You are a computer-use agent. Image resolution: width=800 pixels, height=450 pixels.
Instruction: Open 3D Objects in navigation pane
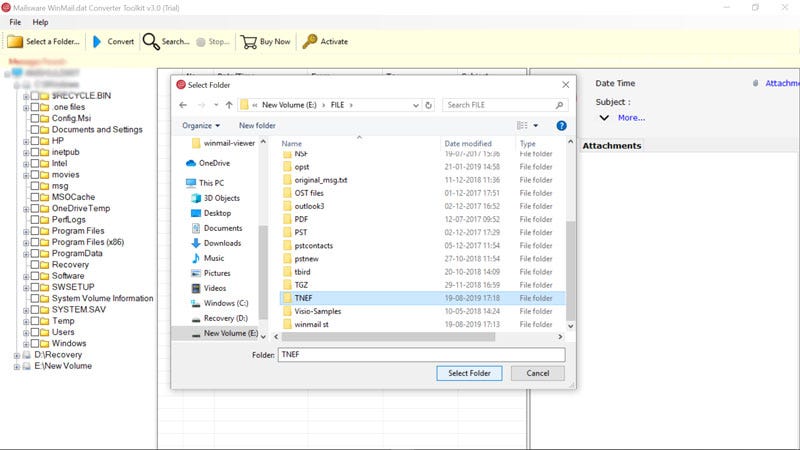[221, 198]
